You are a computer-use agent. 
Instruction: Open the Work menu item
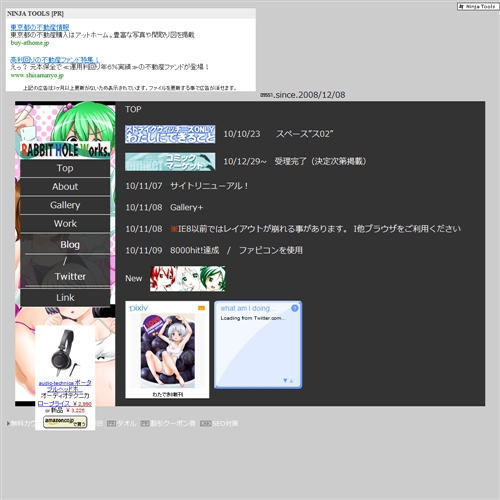click(65, 223)
